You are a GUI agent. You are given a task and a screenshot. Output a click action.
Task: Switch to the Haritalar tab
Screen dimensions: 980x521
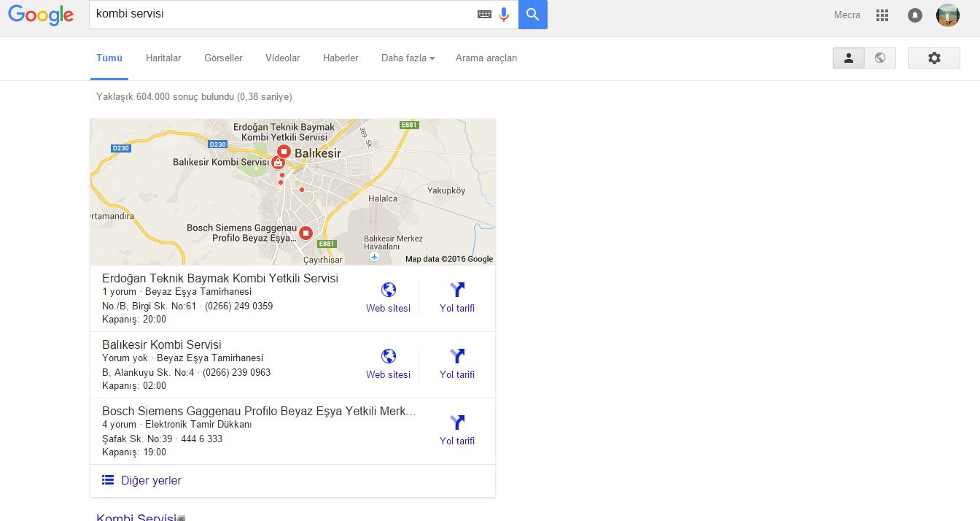(163, 58)
